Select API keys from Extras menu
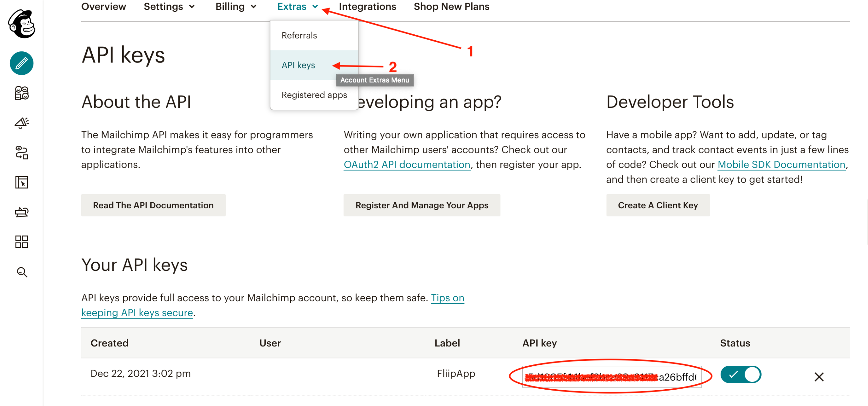Screen dimensions: 868x406 [x=298, y=65]
